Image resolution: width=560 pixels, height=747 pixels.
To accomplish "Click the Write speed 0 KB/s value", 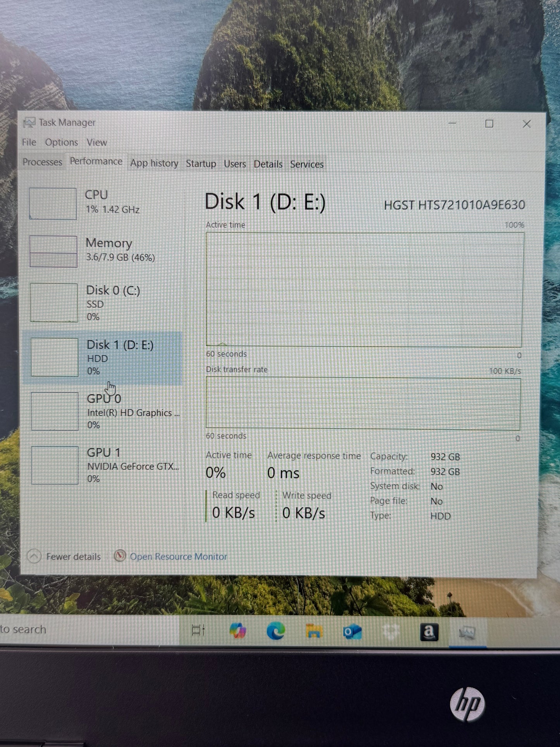I will tap(303, 513).
